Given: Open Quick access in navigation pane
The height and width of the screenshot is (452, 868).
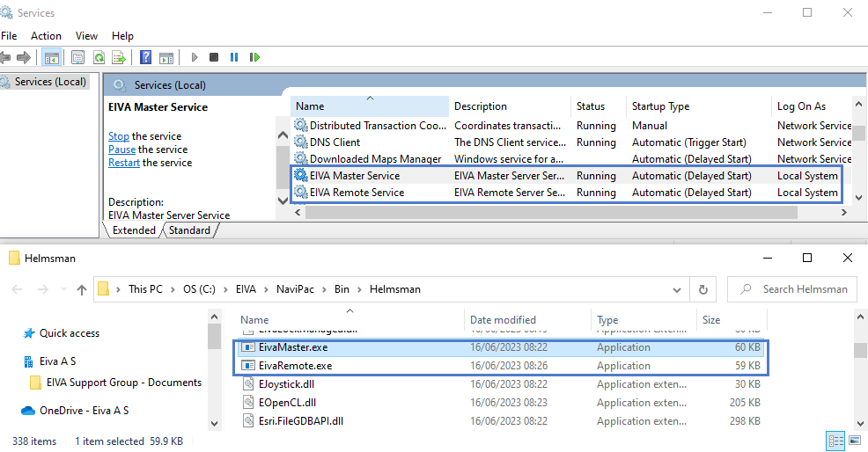Looking at the screenshot, I should [70, 333].
